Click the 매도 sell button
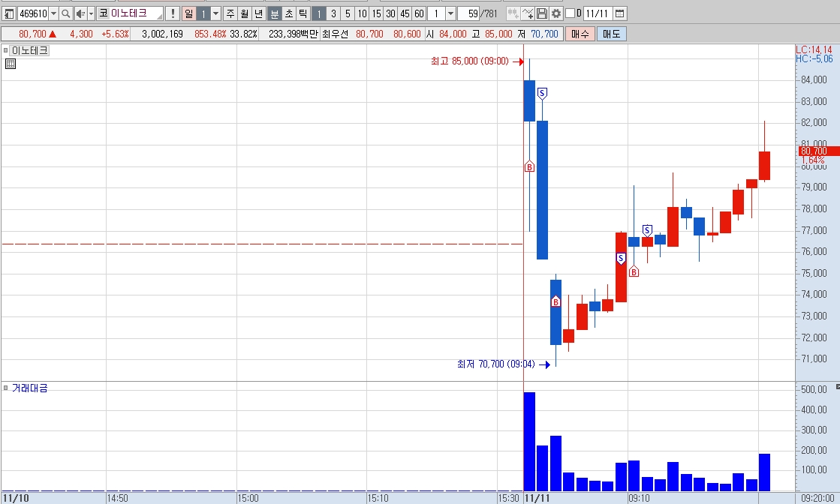 click(x=611, y=34)
